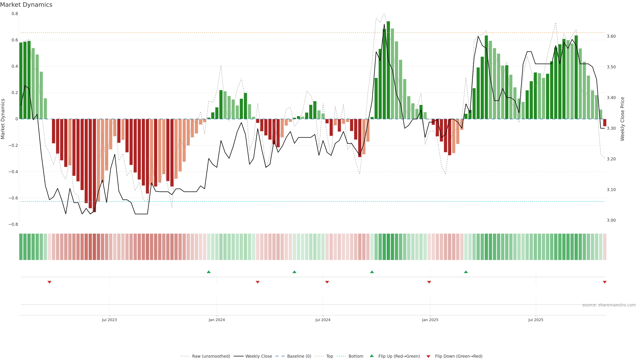Click the final red segment of heatmap strip
This screenshot has height=362, width=644.
tap(604, 247)
